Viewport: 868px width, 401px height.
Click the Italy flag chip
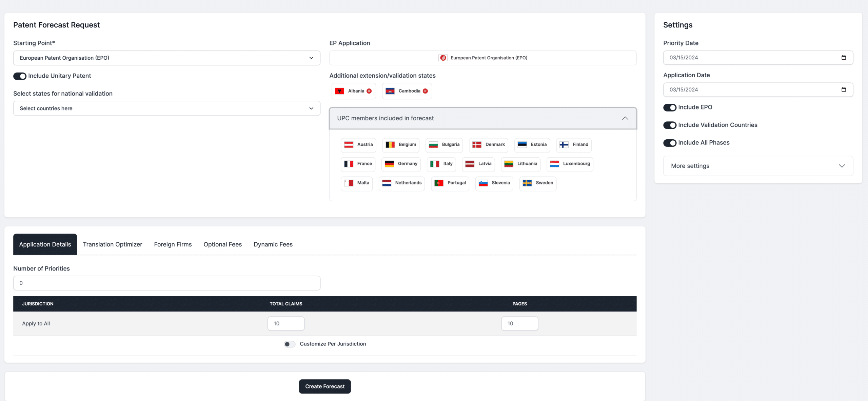point(441,164)
